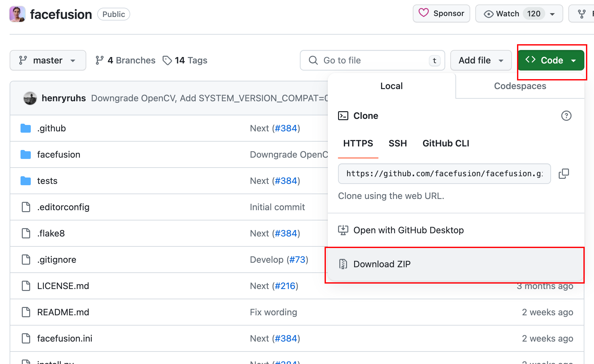Click the Clone terminal icon
594x364 pixels.
pos(343,116)
